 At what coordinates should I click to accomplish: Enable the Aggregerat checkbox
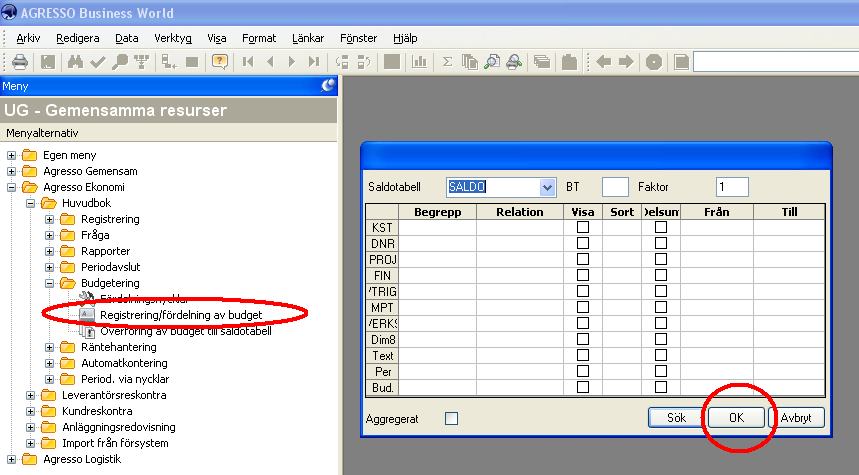451,419
